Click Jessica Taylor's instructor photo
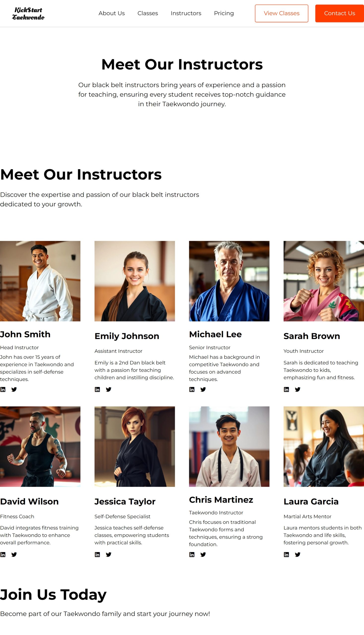Screen dimensions: 364x635 tap(134, 446)
